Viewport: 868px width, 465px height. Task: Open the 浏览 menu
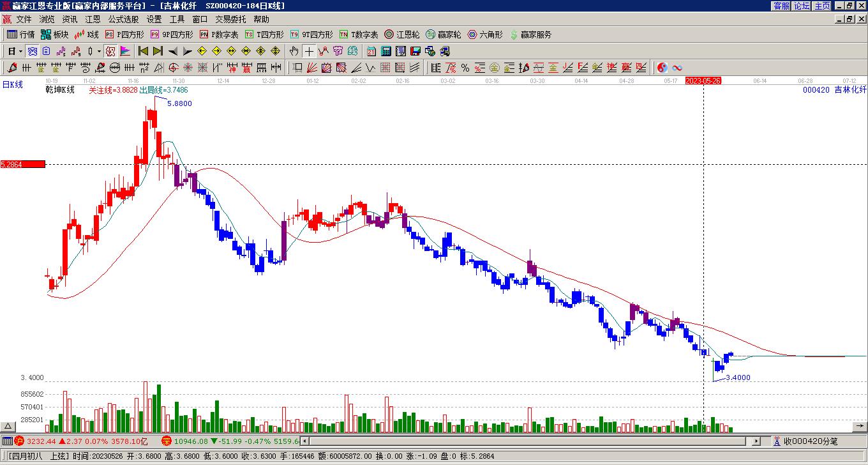pos(47,20)
